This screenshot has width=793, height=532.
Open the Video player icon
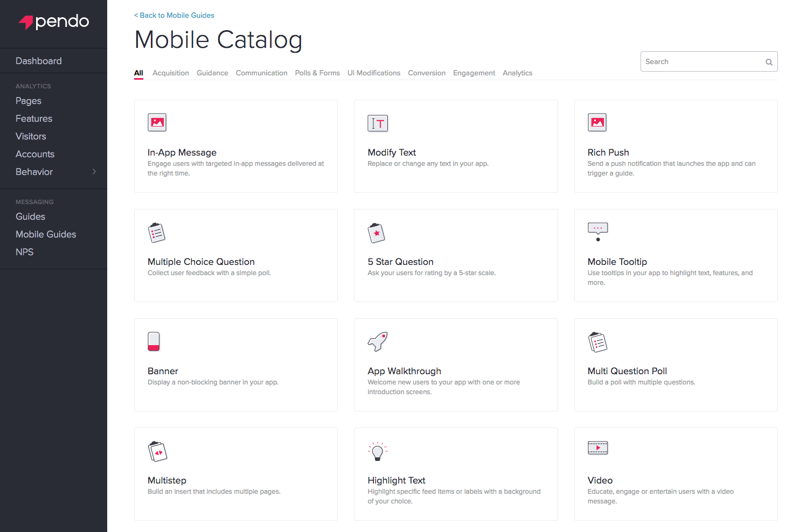tap(597, 447)
